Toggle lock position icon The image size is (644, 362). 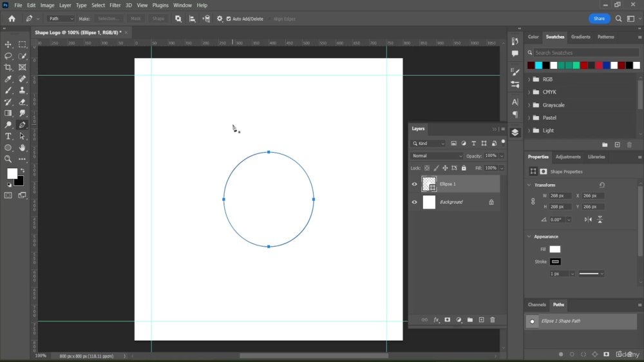(445, 168)
